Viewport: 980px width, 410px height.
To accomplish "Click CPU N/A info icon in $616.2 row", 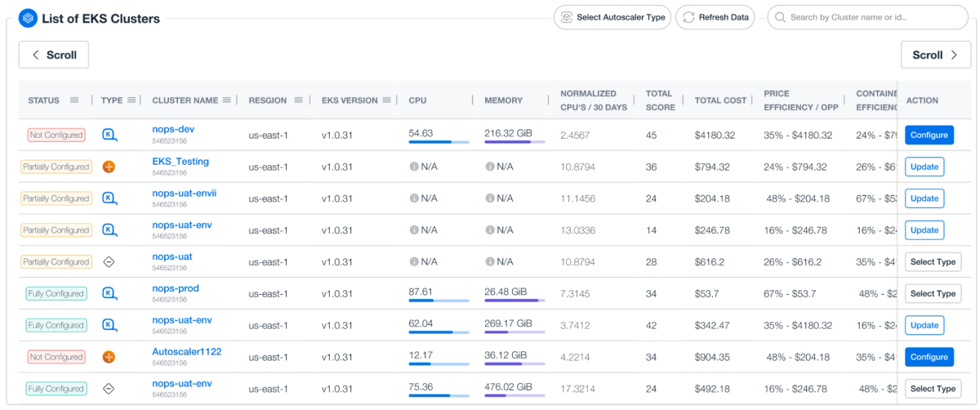I will tap(414, 262).
